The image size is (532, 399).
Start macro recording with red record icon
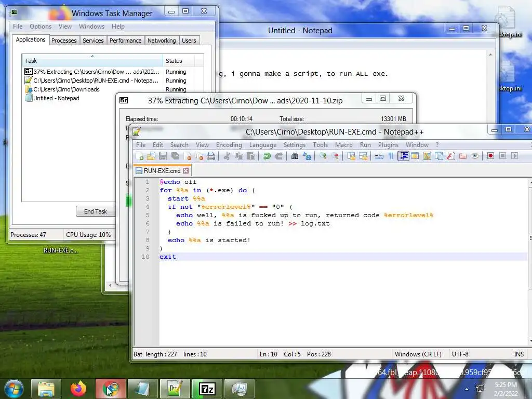click(x=490, y=156)
